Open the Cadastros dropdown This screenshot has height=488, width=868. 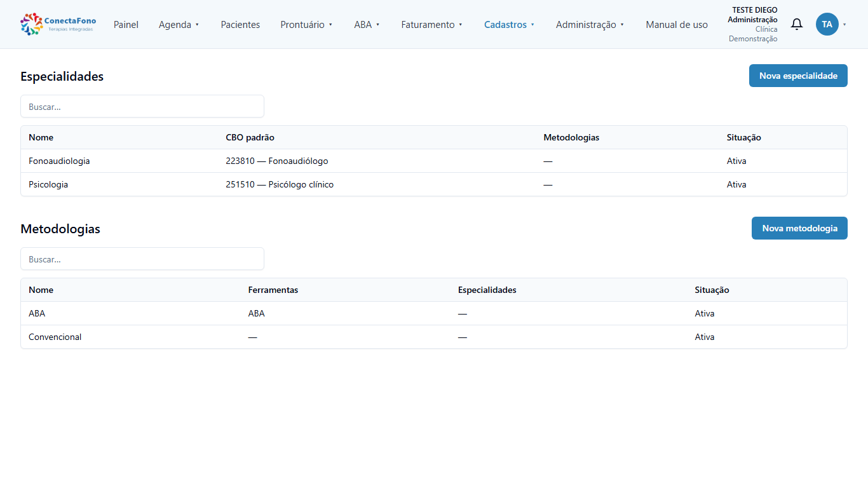click(510, 25)
